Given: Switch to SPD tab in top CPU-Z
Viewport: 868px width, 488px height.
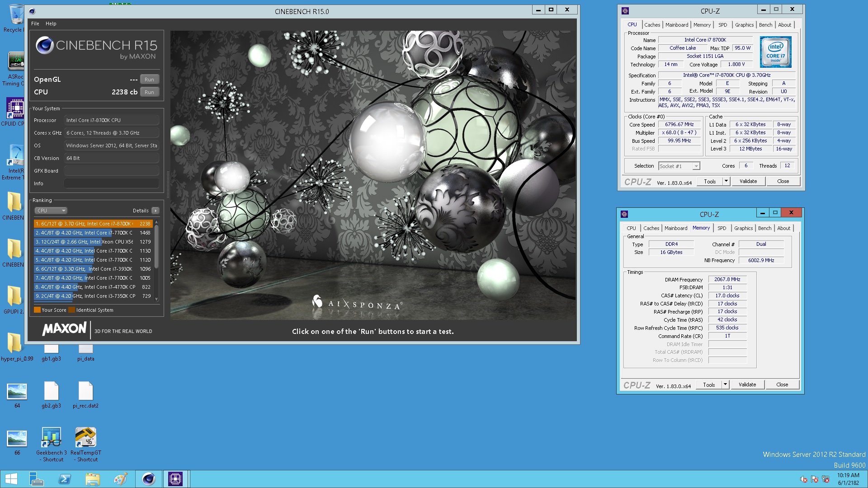Looking at the screenshot, I should (723, 25).
